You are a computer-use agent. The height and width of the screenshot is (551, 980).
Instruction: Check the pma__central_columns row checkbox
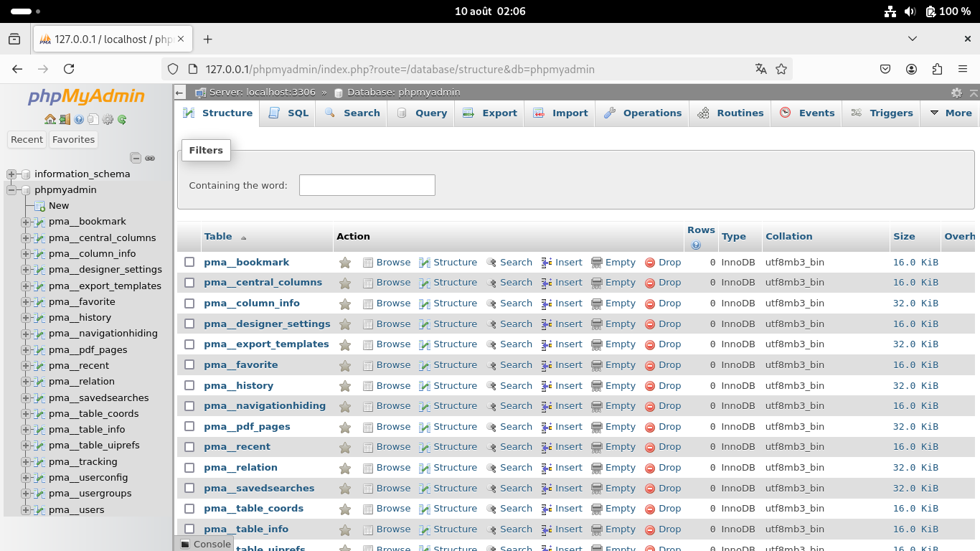click(x=189, y=282)
